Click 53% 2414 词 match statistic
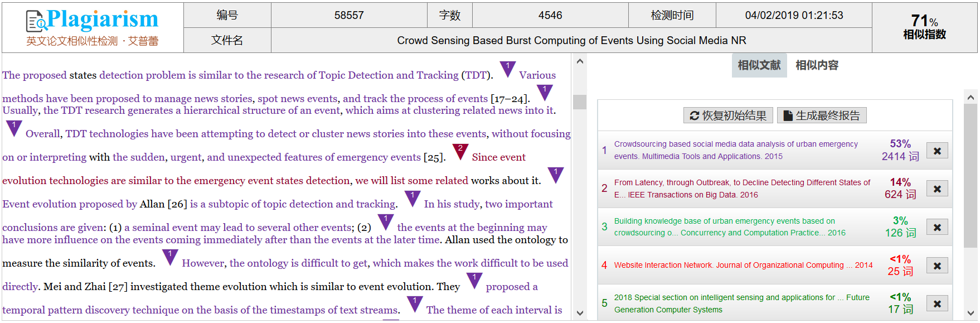The image size is (980, 323). click(x=900, y=150)
